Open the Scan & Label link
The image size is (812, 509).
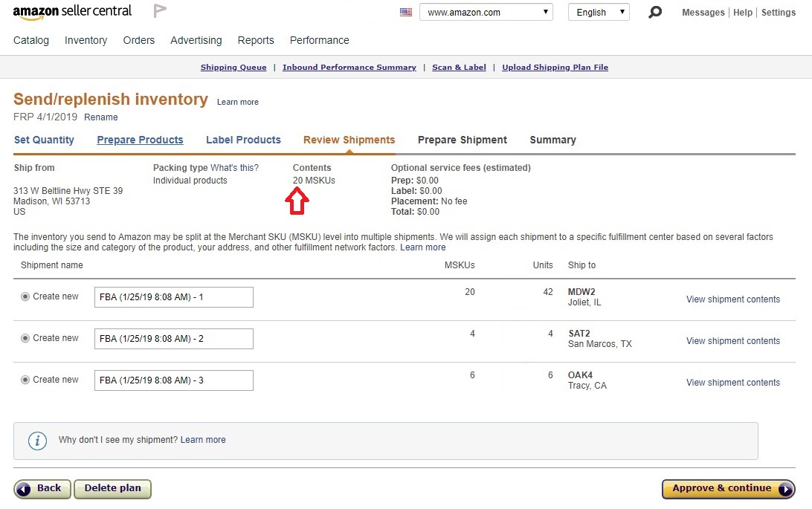pyautogui.click(x=460, y=67)
